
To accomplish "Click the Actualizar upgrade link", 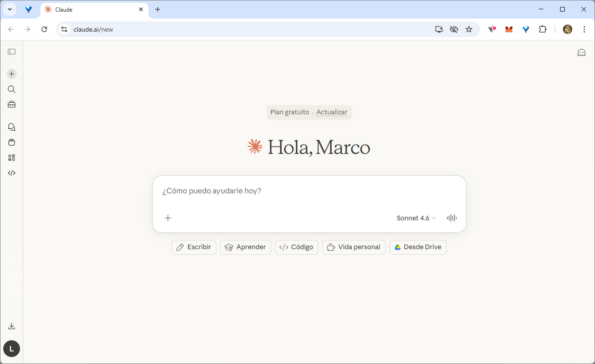I will pyautogui.click(x=332, y=112).
